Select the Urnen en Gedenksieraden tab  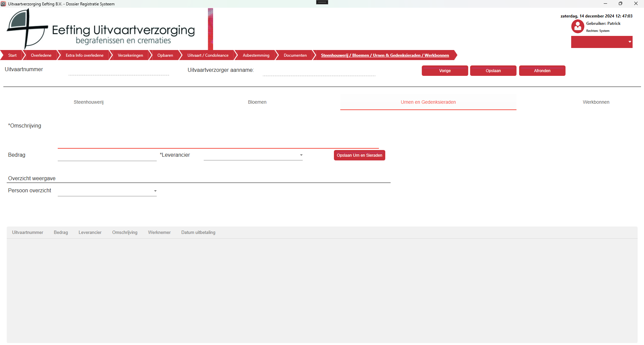pos(428,102)
